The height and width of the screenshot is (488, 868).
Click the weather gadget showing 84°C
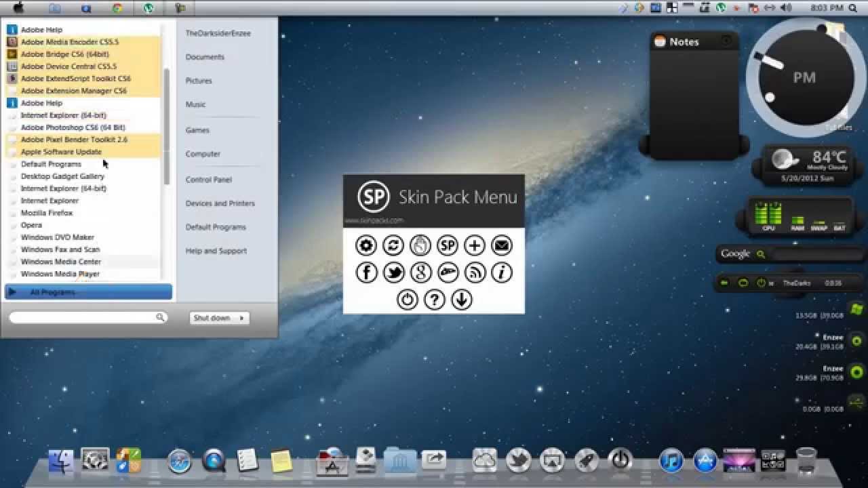[x=807, y=166]
